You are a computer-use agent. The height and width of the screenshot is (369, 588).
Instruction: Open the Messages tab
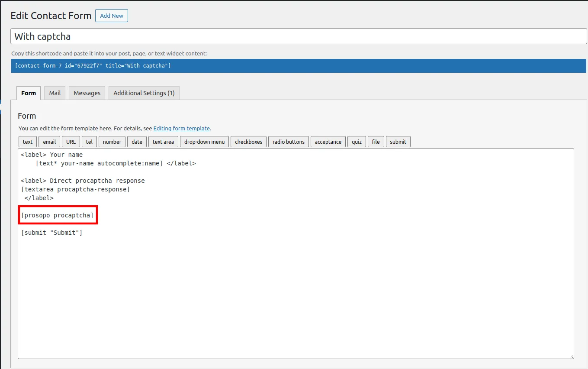tap(87, 93)
